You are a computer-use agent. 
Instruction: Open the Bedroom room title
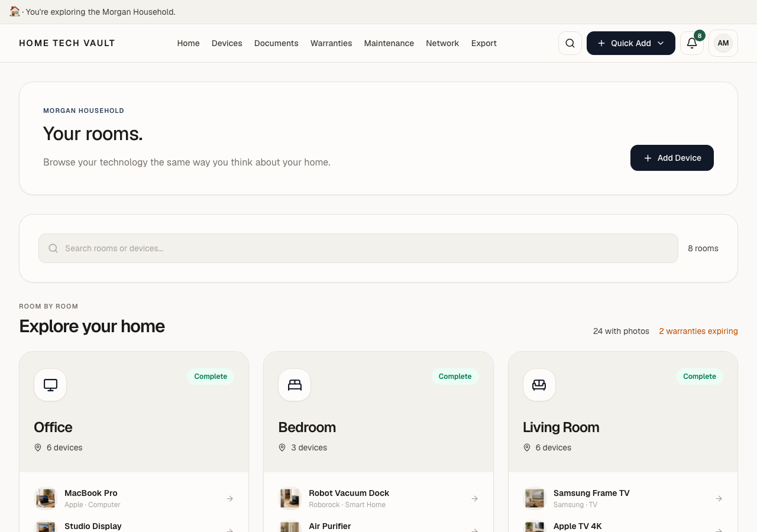tap(307, 427)
